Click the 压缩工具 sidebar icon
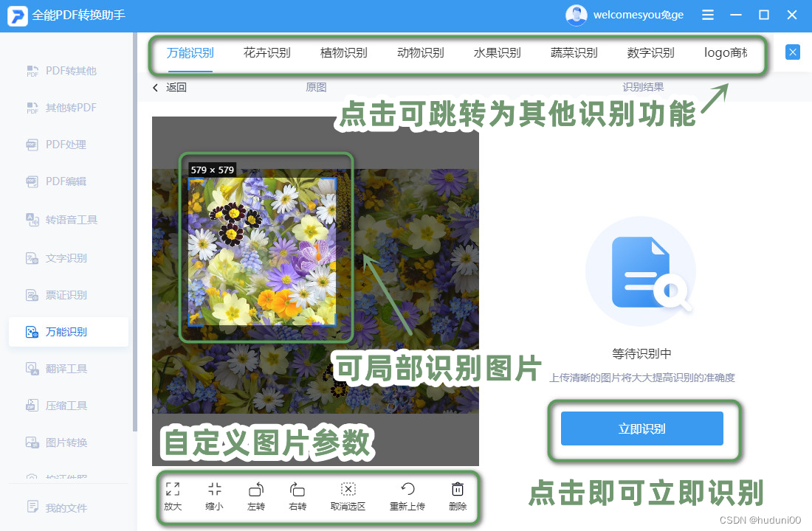Viewport: 812px width, 531px height. coord(32,406)
